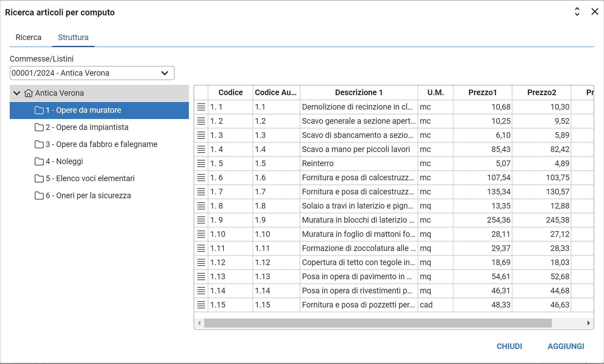Click the expand/collapse dialog arrows icon
The width and height of the screenshot is (604, 364).
pyautogui.click(x=577, y=12)
